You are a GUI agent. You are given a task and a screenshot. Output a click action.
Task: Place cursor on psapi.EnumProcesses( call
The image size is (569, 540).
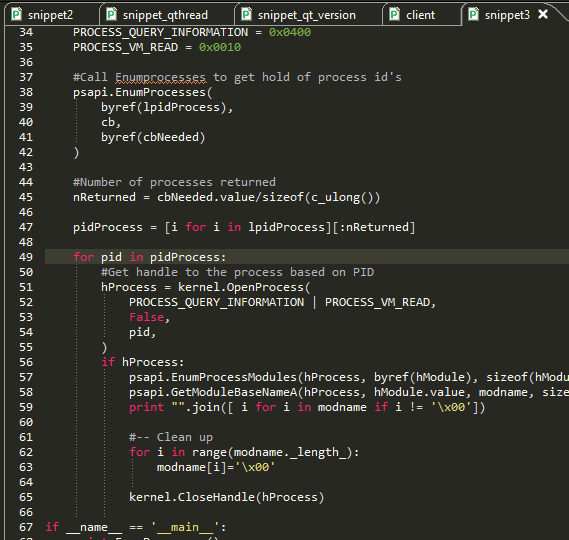point(143,92)
